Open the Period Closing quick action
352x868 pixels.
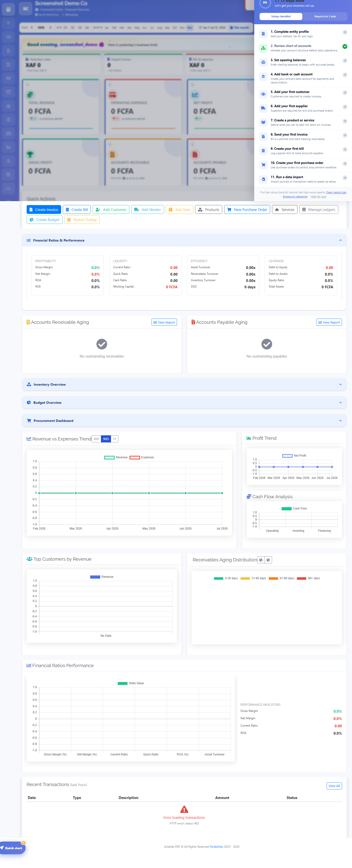click(82, 220)
